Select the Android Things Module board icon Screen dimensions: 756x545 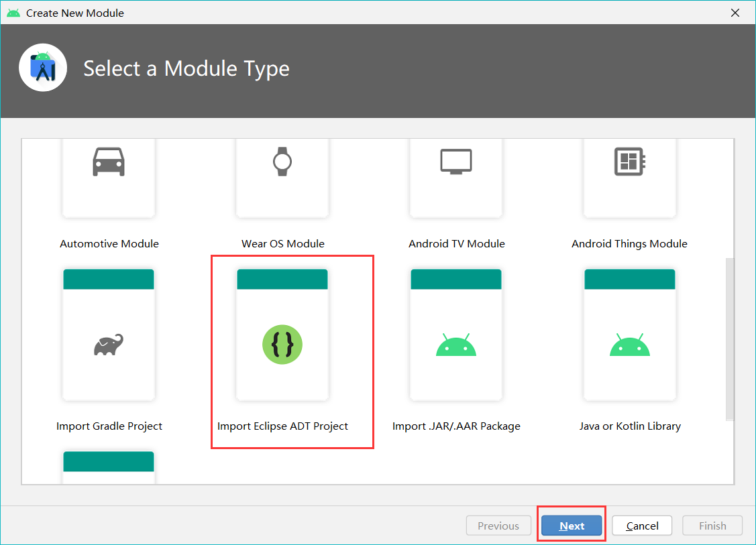click(x=630, y=162)
